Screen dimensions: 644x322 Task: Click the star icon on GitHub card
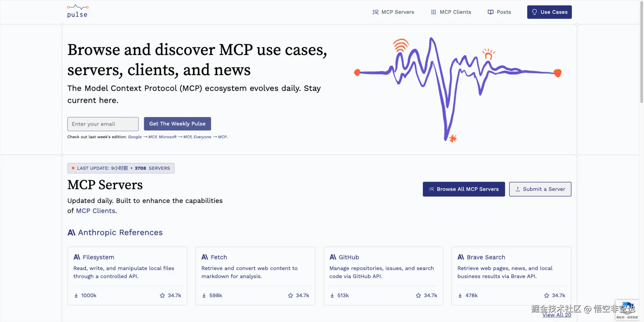tap(418, 296)
